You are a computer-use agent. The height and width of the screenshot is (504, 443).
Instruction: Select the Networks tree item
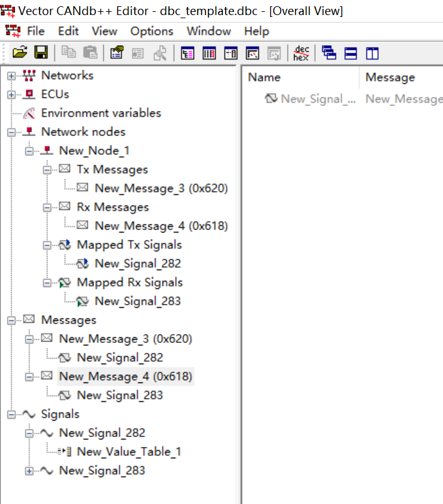click(x=67, y=75)
